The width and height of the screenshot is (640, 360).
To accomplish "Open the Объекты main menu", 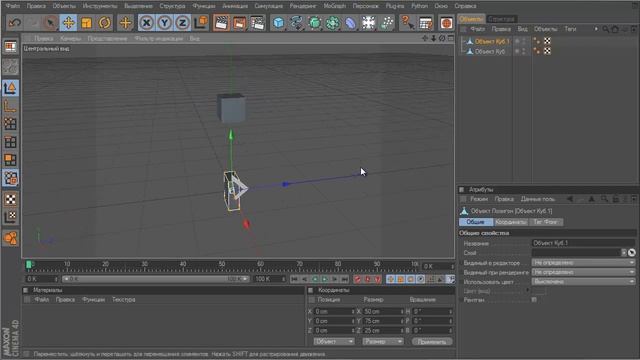I will point(64,6).
